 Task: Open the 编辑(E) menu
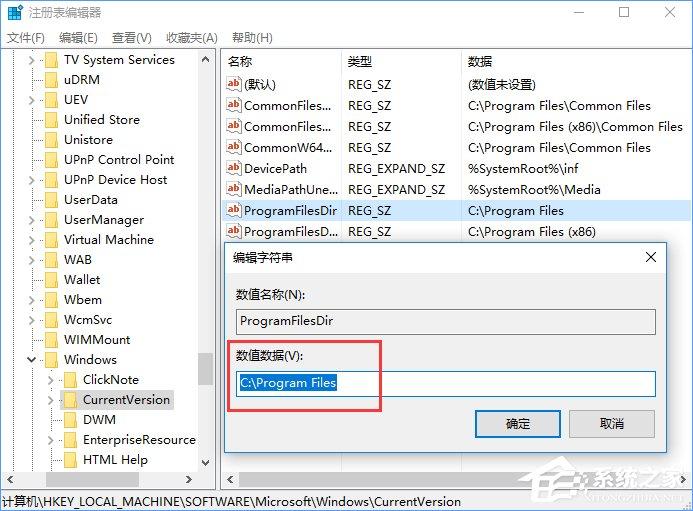[x=78, y=38]
